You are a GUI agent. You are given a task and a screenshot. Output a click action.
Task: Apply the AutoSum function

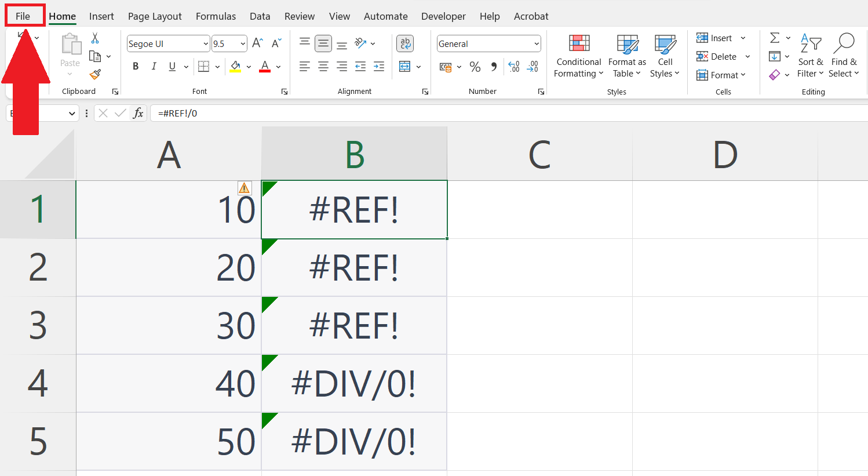point(775,37)
